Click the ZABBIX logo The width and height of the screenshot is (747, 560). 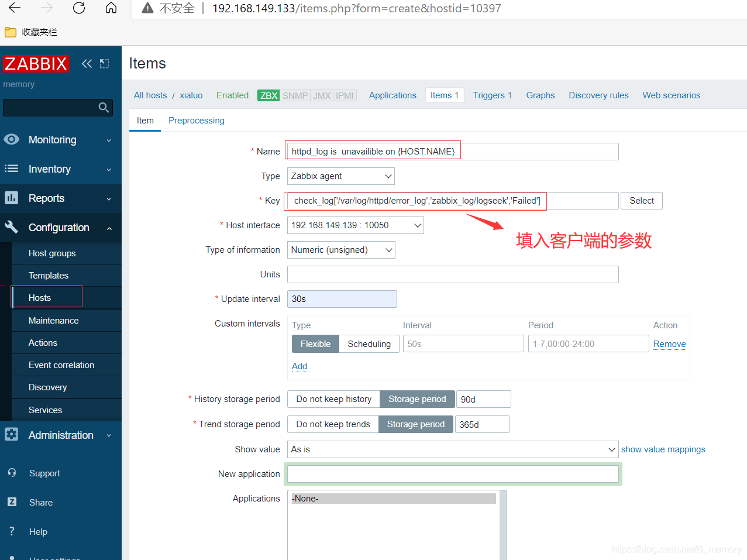[x=36, y=63]
